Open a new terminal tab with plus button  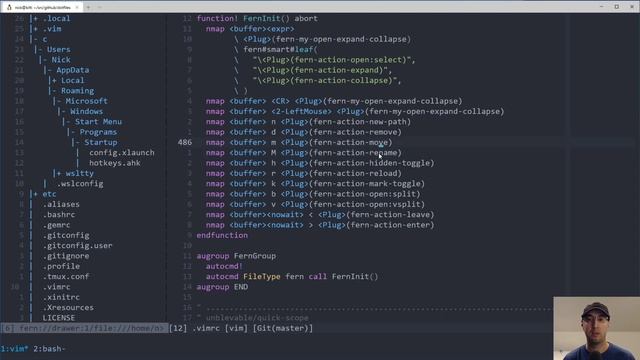[88, 7]
